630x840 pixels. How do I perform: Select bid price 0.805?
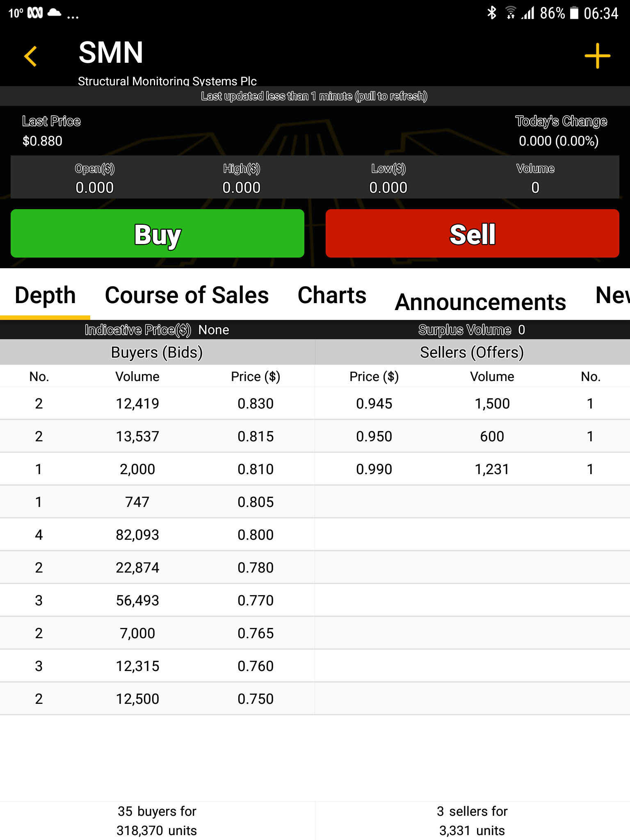coord(256,502)
